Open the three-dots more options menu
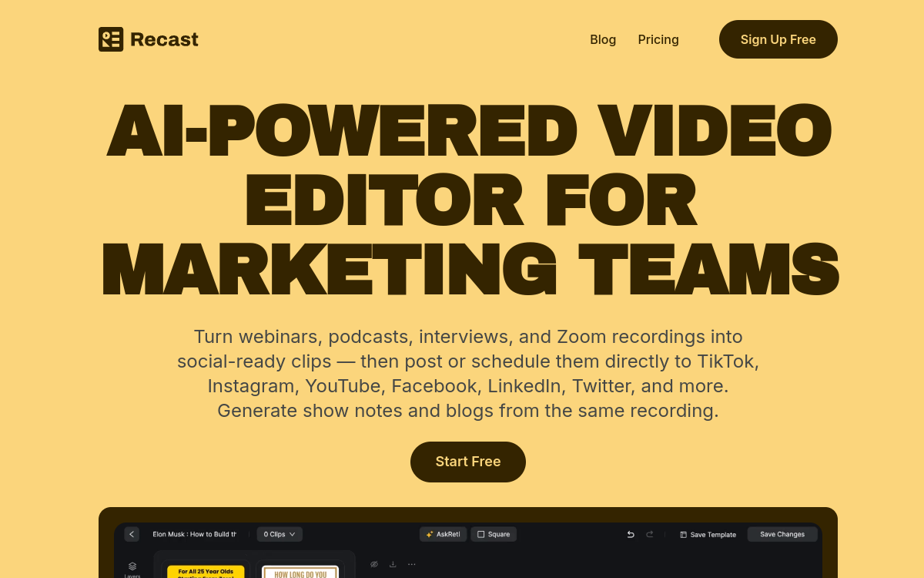 (x=412, y=564)
